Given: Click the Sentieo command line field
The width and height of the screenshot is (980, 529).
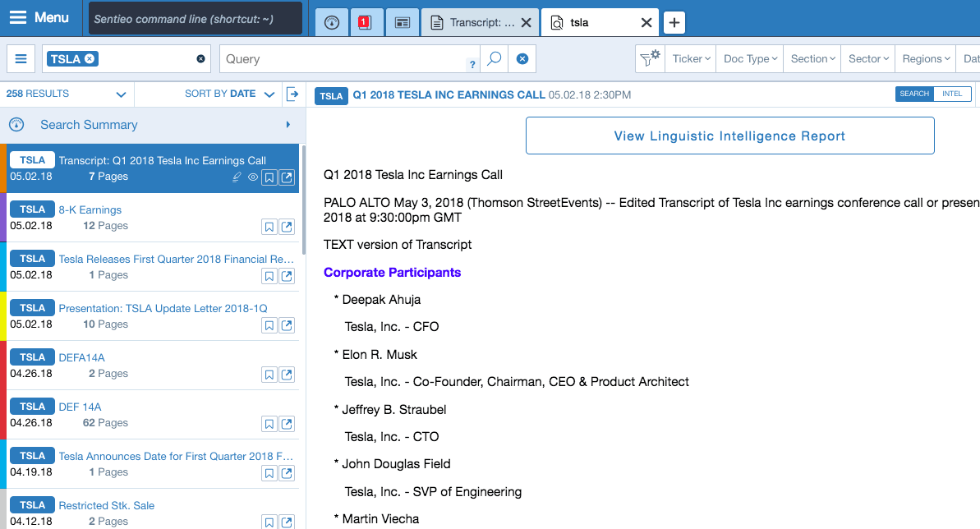Looking at the screenshot, I should click(195, 19).
